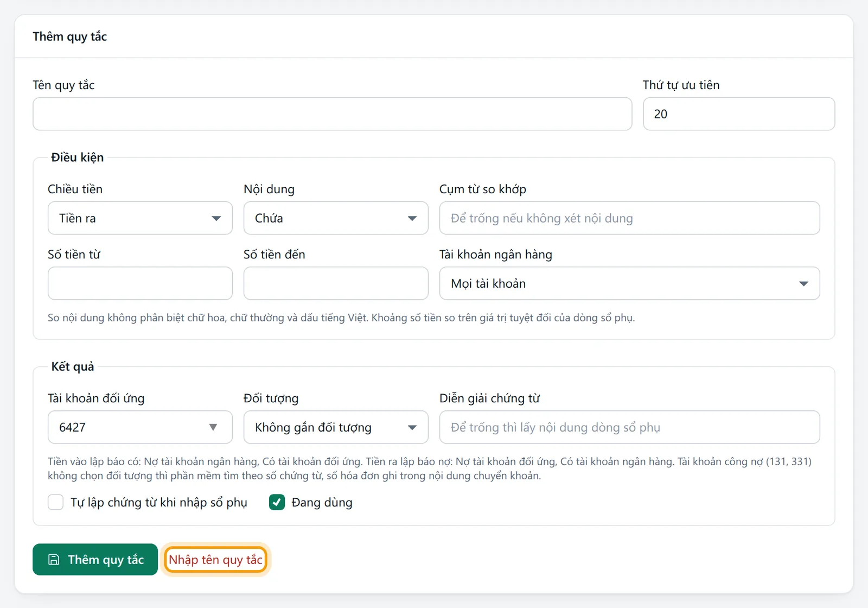Open the Đối tượng dropdown
Screen dimensions: 868x608
[x=336, y=427]
